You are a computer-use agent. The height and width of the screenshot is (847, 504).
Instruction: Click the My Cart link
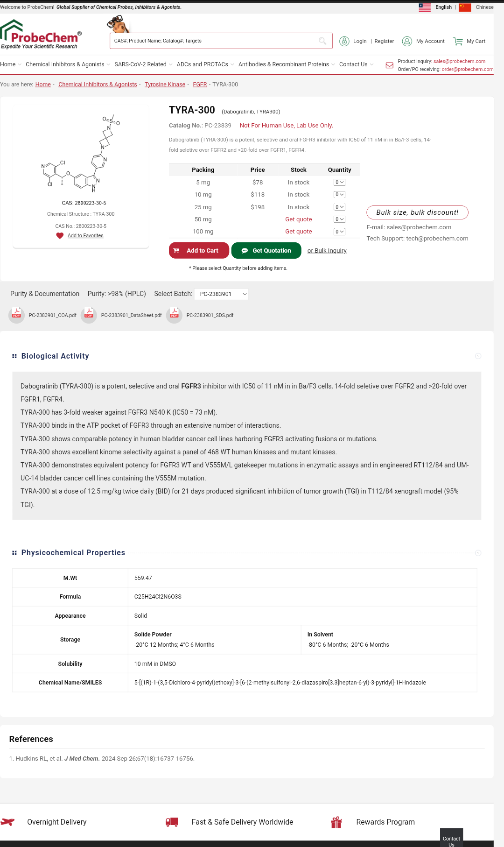pos(476,41)
